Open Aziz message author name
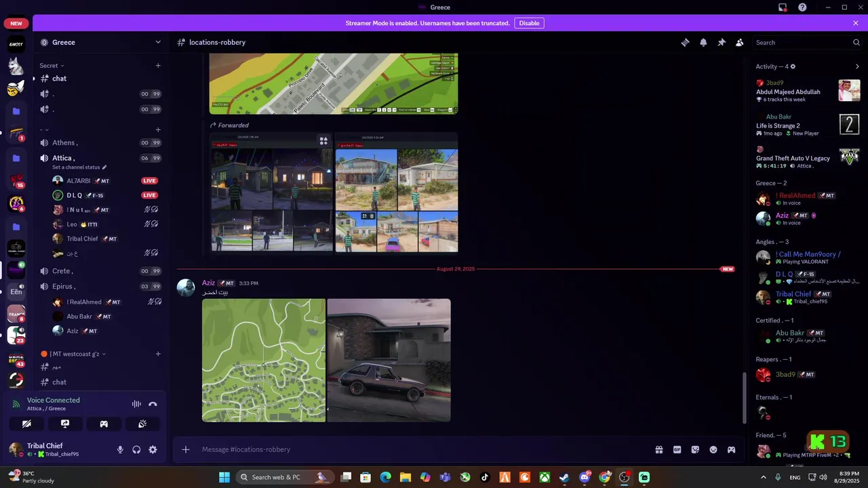Viewport: 868px width, 488px height. pyautogui.click(x=208, y=283)
